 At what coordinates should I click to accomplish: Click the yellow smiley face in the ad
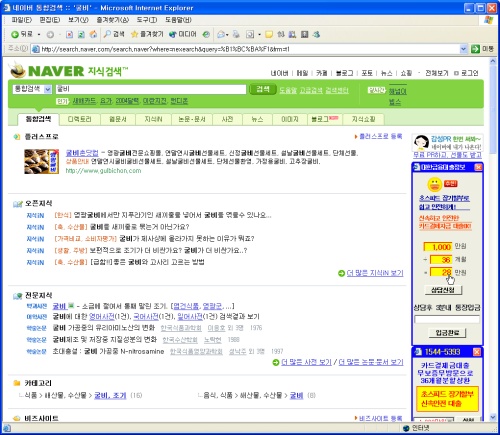point(435,184)
